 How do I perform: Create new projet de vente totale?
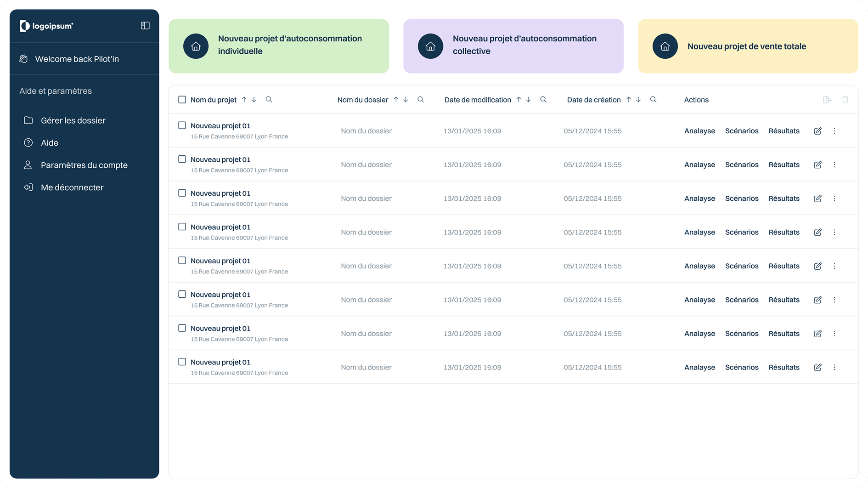click(x=748, y=46)
